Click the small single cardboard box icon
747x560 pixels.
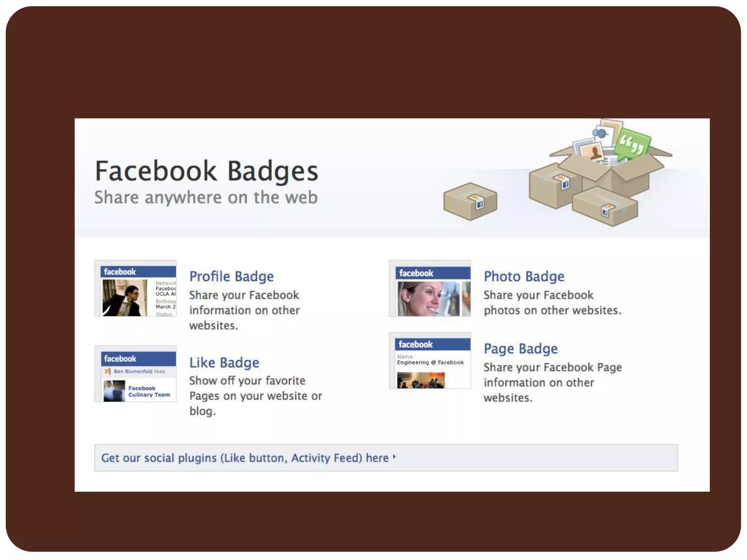coord(470,201)
